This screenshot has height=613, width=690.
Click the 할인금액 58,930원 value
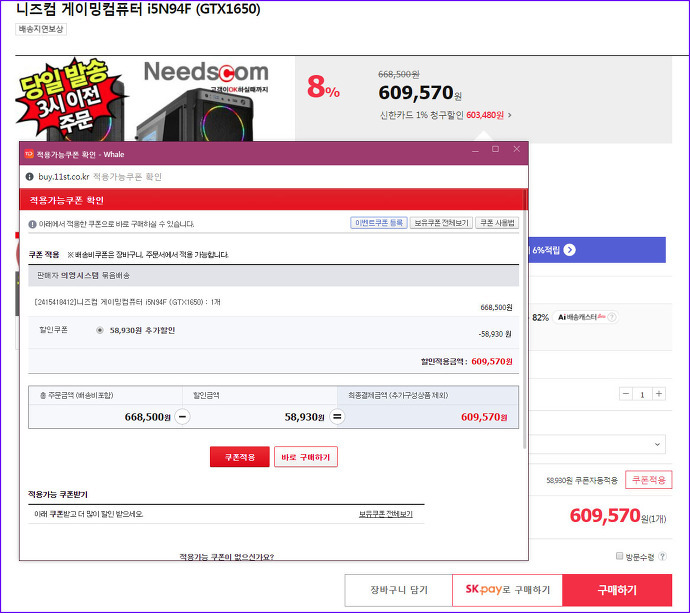[x=305, y=417]
